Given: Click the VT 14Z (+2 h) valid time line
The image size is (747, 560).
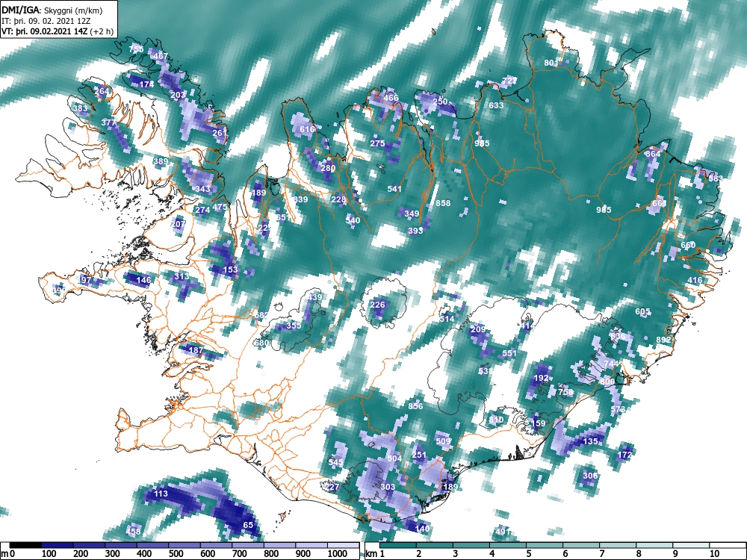Looking at the screenshot, I should pyautogui.click(x=58, y=32).
